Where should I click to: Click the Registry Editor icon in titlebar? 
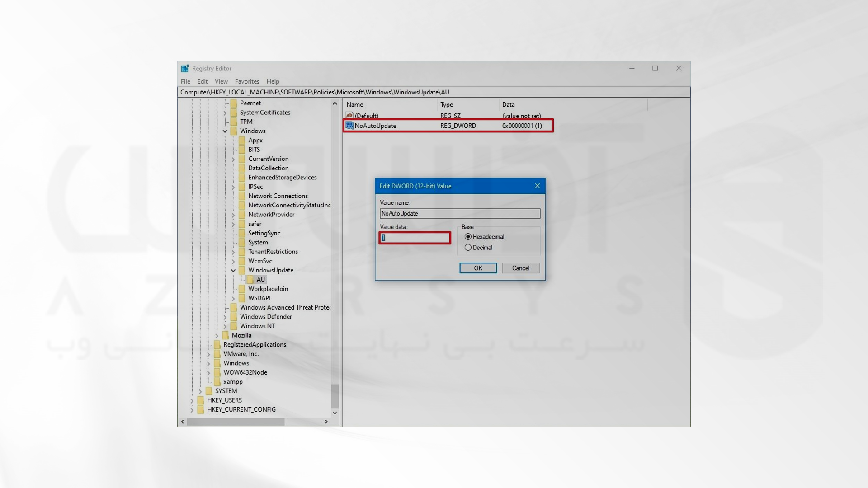click(185, 67)
